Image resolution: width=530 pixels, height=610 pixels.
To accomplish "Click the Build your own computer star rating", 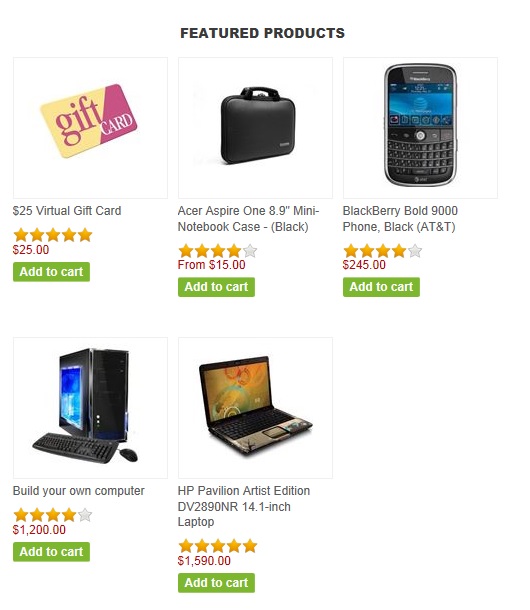I will click(53, 515).
